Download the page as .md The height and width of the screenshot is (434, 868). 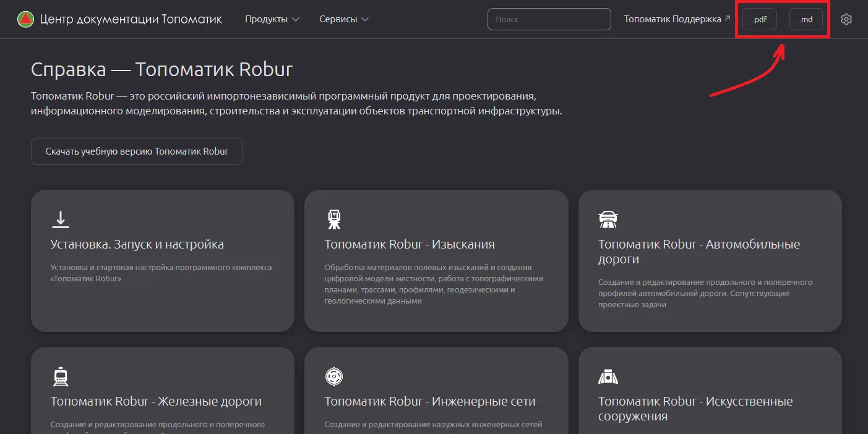click(x=806, y=19)
